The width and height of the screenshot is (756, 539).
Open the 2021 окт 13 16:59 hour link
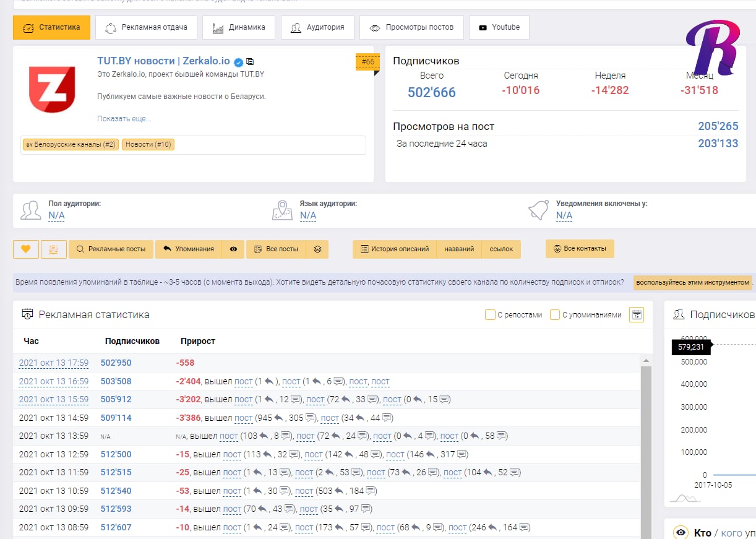coord(54,381)
